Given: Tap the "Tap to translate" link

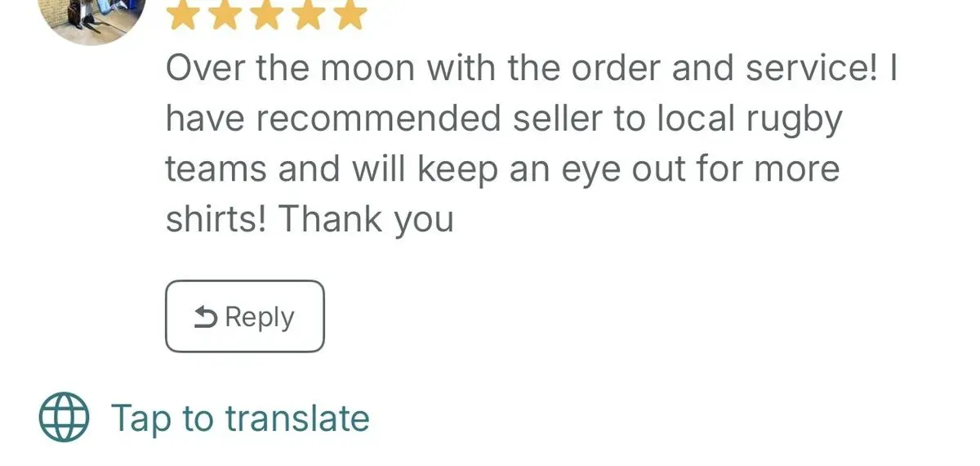Looking at the screenshot, I should pos(240,418).
